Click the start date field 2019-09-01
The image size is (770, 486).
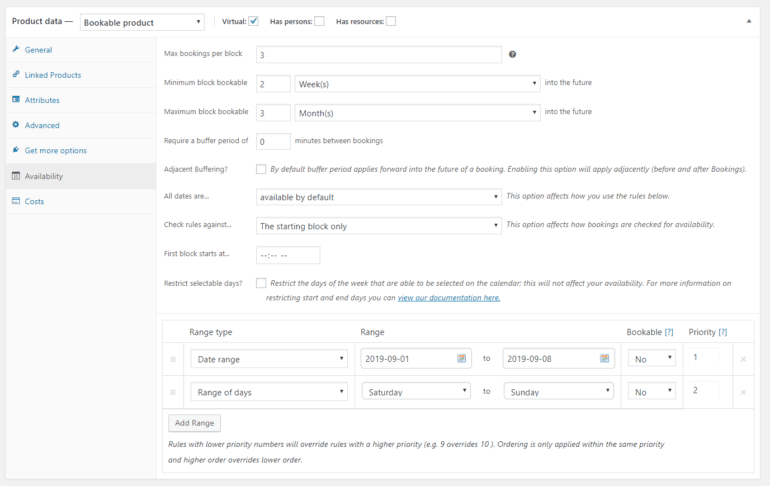[x=416, y=358]
